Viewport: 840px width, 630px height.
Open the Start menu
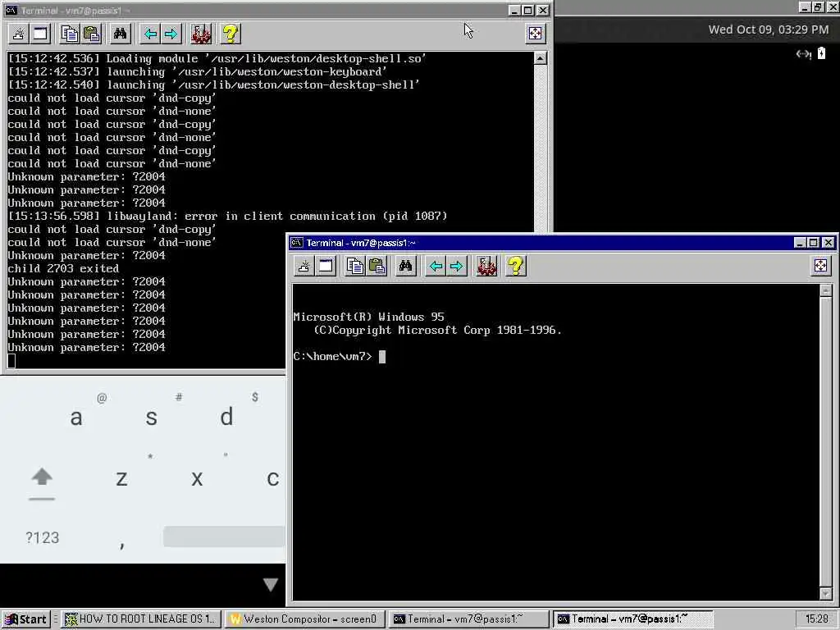pyautogui.click(x=25, y=619)
